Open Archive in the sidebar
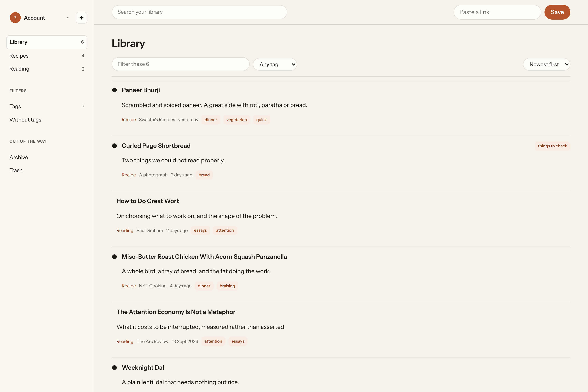 [x=47, y=157]
